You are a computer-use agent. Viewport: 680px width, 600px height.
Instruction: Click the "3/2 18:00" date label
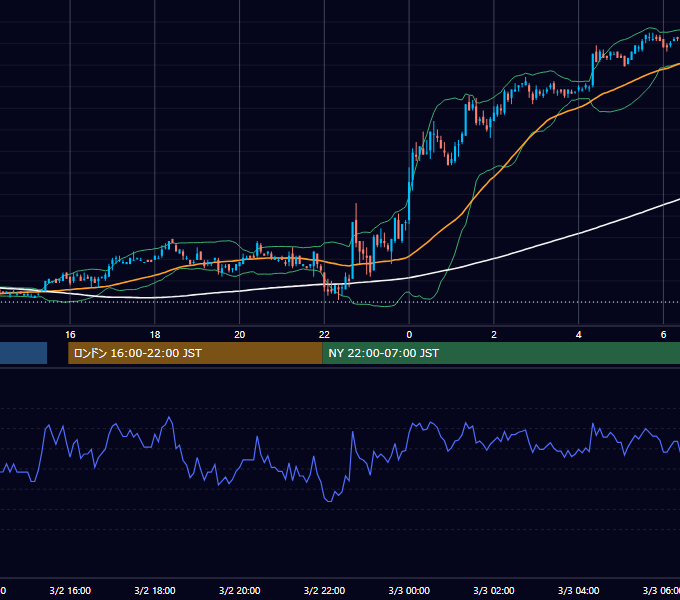155,590
